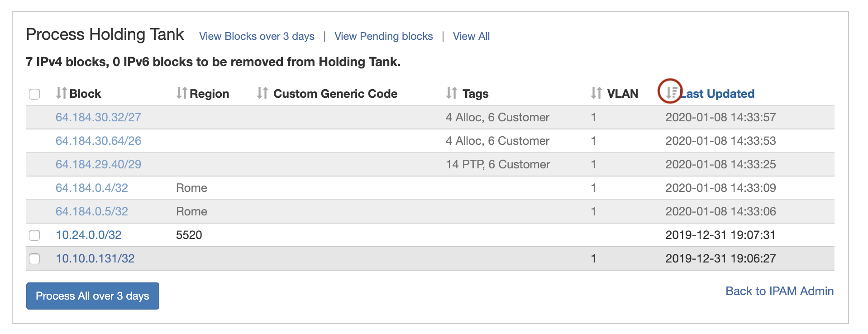Select the checkbox for 10.10.0.131/32

click(34, 259)
